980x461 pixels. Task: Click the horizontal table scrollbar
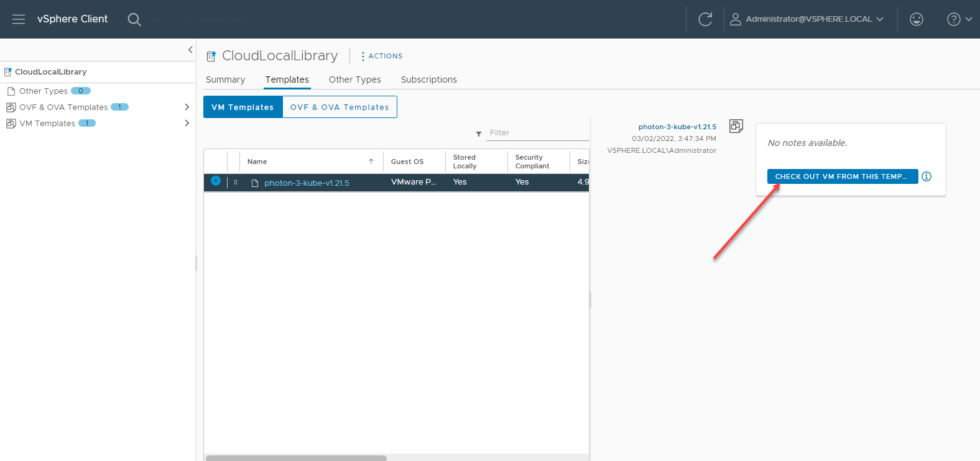click(x=296, y=458)
